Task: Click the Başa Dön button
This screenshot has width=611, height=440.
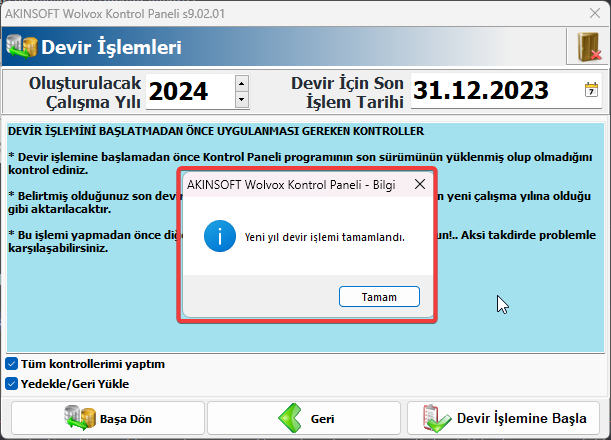Action: [x=108, y=418]
